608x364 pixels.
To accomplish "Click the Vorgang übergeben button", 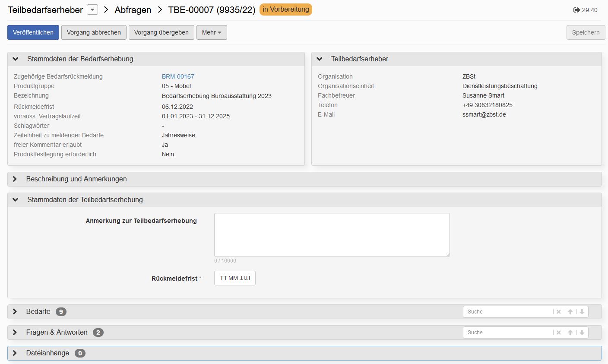I will [161, 32].
